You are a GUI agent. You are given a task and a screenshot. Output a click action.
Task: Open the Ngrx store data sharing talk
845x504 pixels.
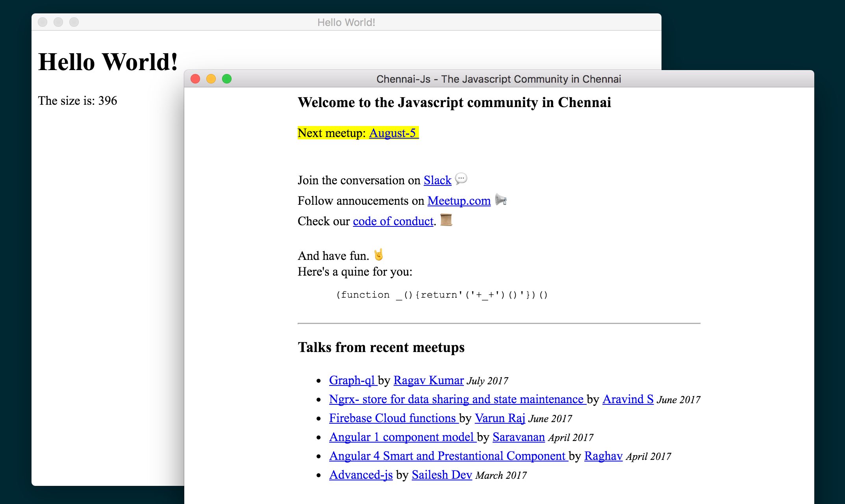[x=456, y=399]
